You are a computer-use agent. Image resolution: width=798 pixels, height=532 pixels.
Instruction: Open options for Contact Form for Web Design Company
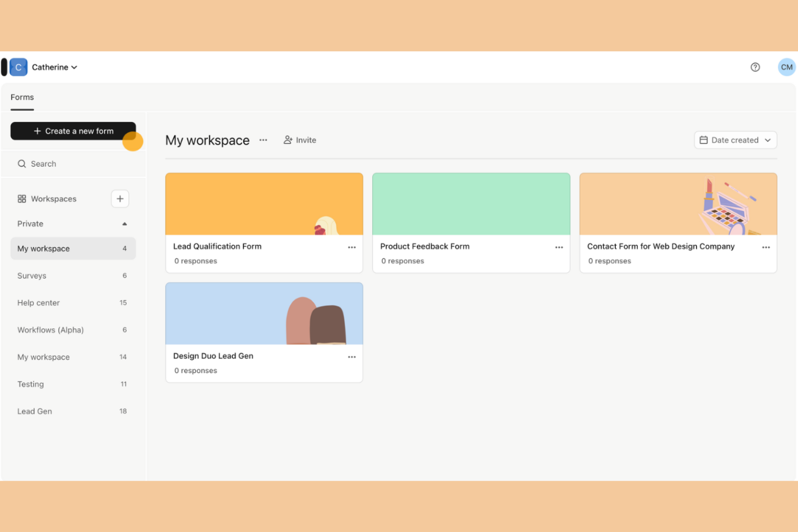[x=766, y=247]
